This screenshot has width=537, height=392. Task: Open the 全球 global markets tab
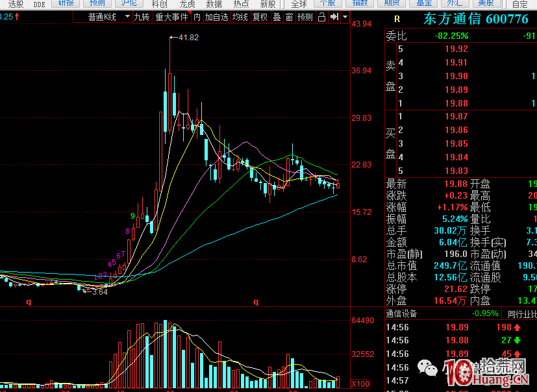pos(299,4)
